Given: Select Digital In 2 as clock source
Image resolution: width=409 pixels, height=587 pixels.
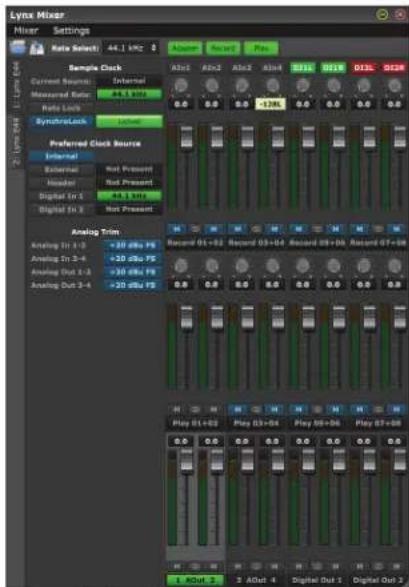Looking at the screenshot, I should (61, 209).
